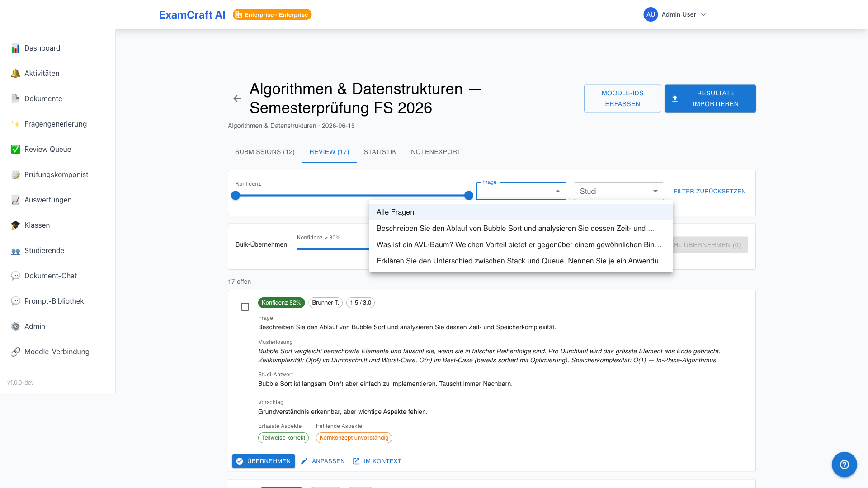Click the v1.0.0-dev version label
This screenshot has height=488, width=868.
pos(20,383)
